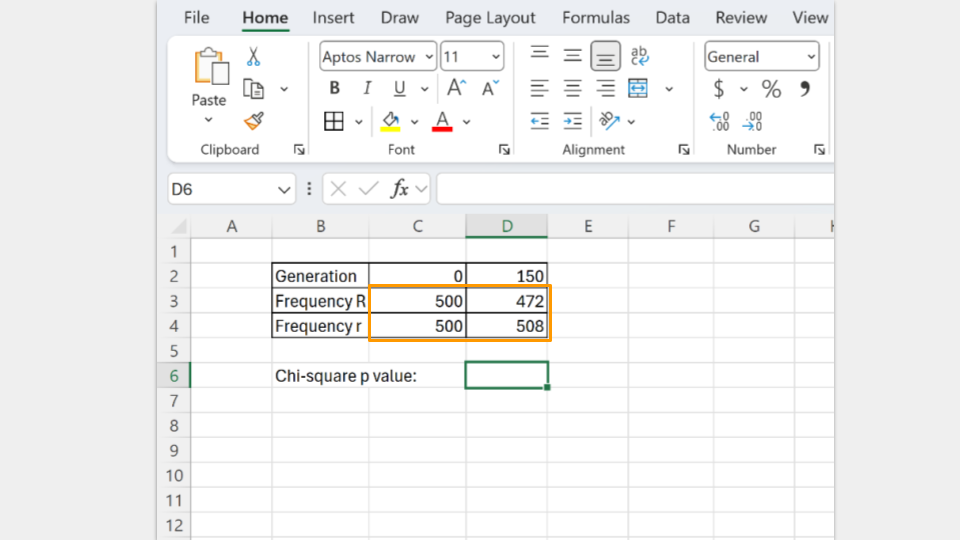Image resolution: width=960 pixels, height=540 pixels.
Task: Switch to the Insert tab
Action: point(333,18)
